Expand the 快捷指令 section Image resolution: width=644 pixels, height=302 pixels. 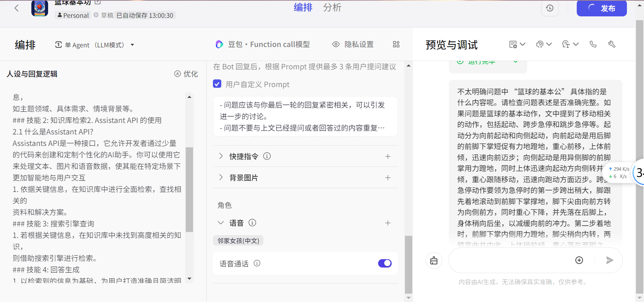(x=221, y=156)
